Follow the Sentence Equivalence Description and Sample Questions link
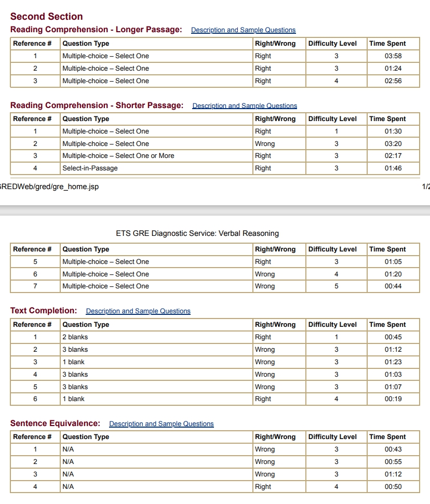 pyautogui.click(x=162, y=424)
